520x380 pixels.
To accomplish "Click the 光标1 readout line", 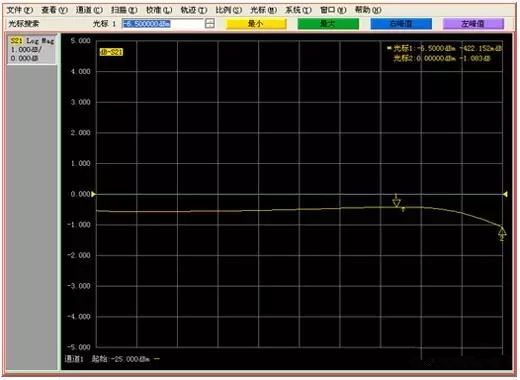I will pyautogui.click(x=444, y=49).
